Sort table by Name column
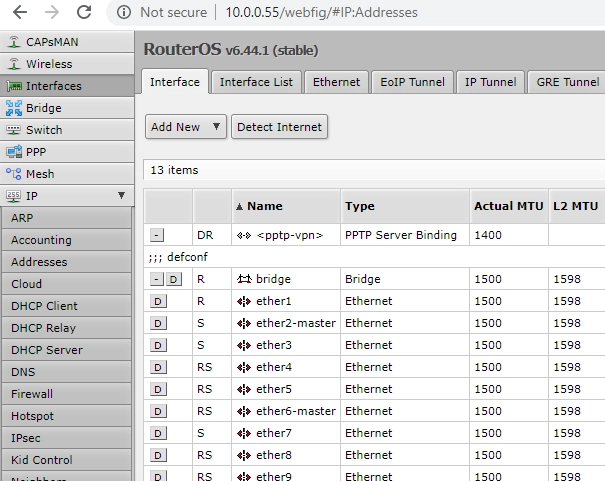 286,206
